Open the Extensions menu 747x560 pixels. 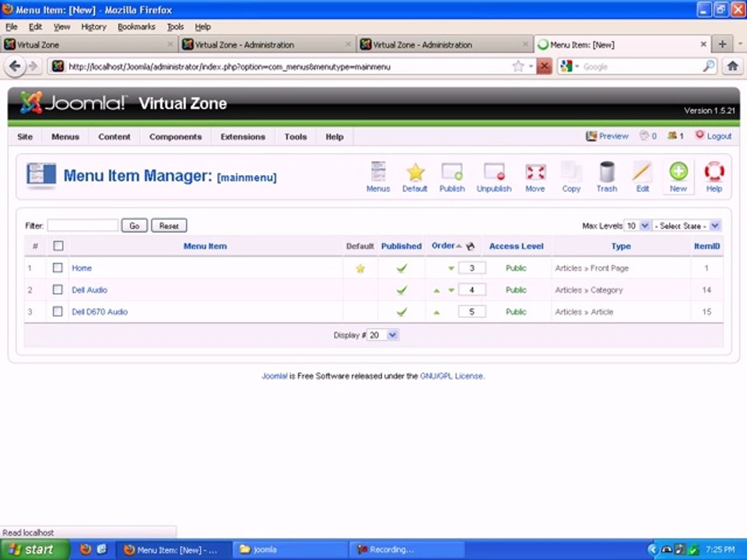pos(243,137)
